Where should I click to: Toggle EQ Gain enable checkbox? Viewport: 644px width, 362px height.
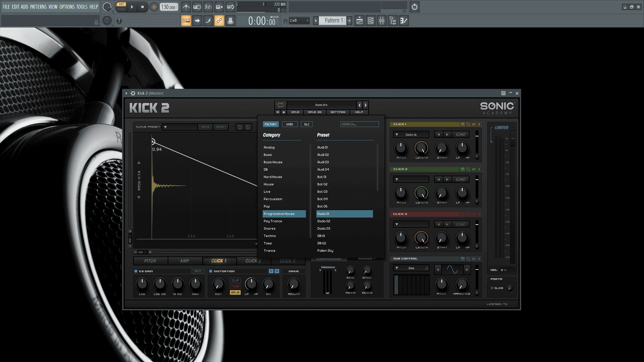[136, 271]
